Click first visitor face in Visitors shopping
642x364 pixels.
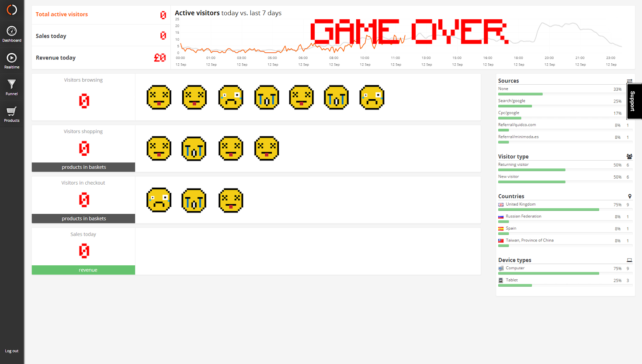coord(159,149)
